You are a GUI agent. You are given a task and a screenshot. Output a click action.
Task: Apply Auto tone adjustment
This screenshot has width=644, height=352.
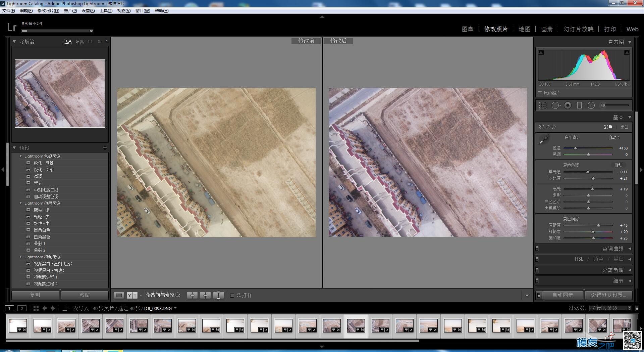pos(619,165)
